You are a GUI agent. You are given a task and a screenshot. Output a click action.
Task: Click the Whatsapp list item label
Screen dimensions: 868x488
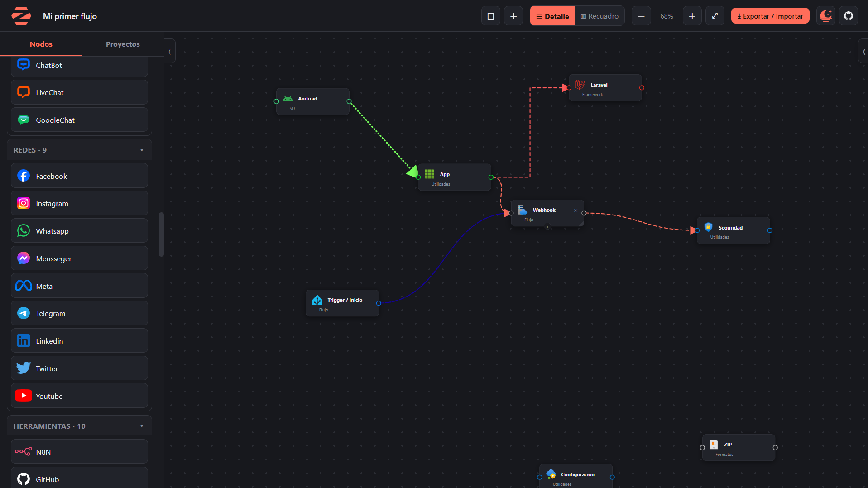point(53,231)
